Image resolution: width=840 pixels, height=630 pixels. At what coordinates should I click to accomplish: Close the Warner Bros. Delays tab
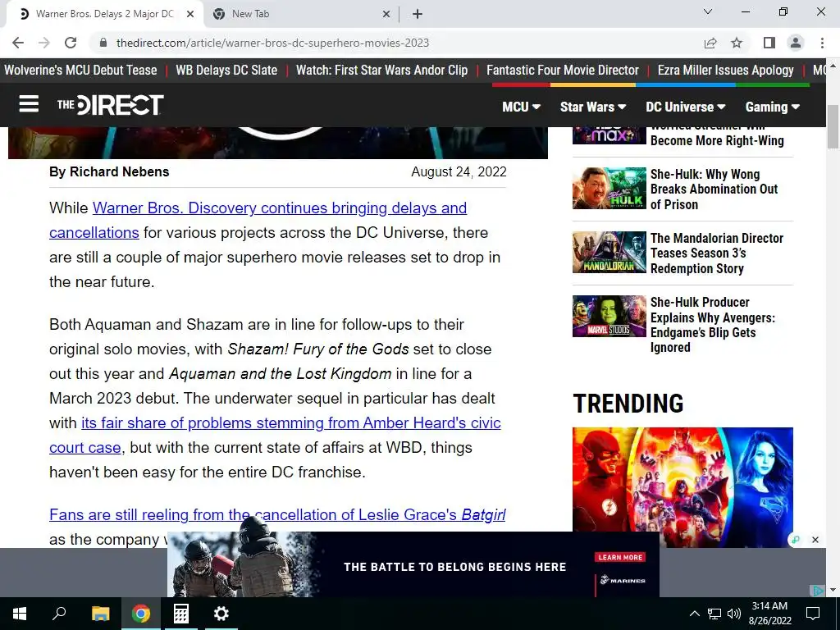(190, 14)
